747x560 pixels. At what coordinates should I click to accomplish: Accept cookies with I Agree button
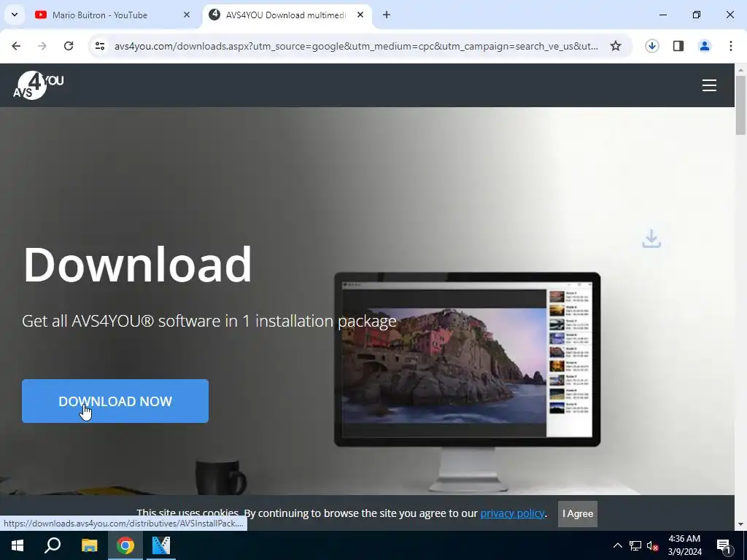578,513
